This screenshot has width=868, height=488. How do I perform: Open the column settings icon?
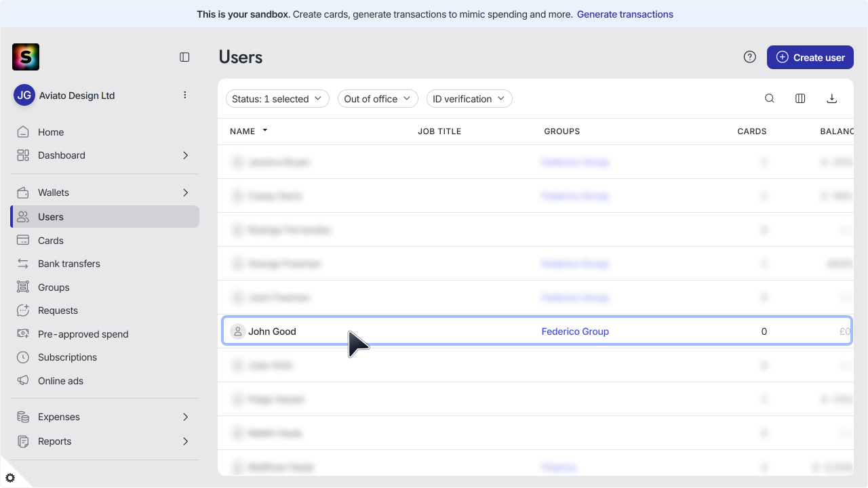[800, 98]
